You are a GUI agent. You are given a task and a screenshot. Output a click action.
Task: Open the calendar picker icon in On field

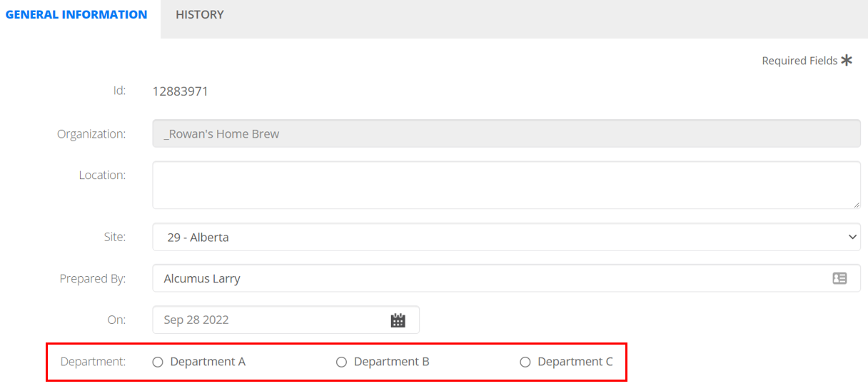398,320
